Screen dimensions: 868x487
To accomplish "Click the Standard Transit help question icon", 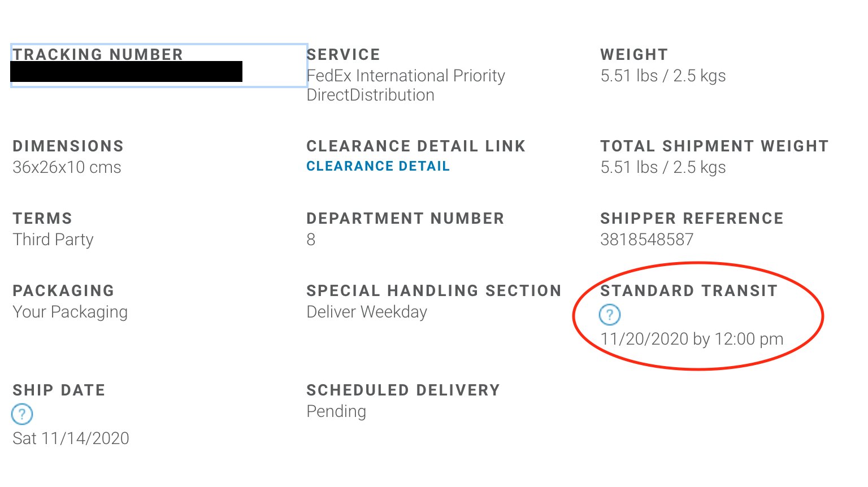I will tap(610, 315).
